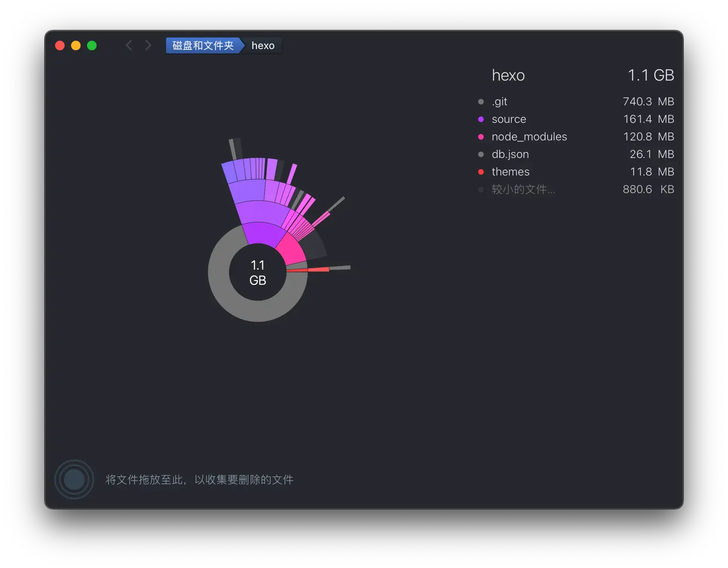This screenshot has height=568, width=728.
Task: Click the purple dot next to source
Action: point(481,119)
